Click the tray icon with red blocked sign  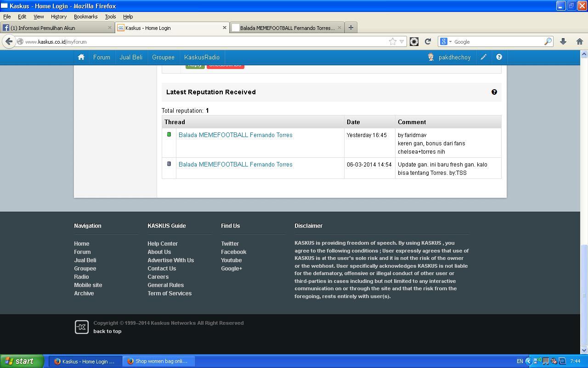554,361
